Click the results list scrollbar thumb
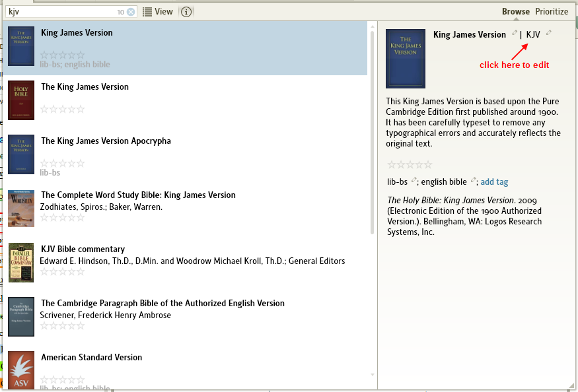The height and width of the screenshot is (392, 578). coord(373,133)
